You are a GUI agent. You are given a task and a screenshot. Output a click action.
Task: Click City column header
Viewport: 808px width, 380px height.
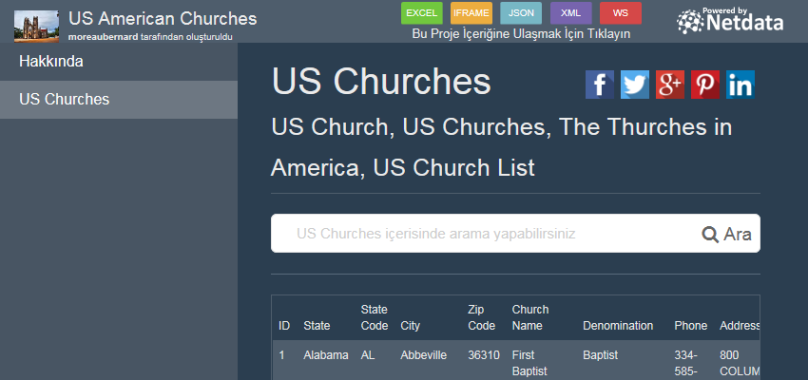click(410, 326)
